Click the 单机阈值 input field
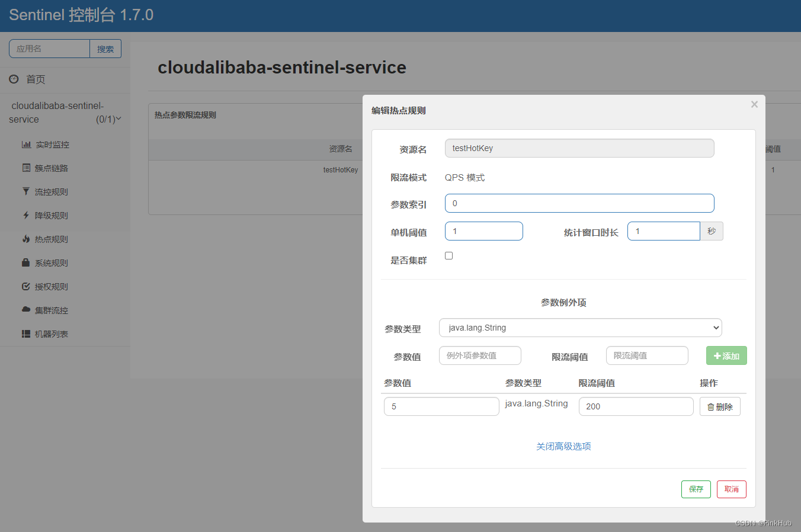Image resolution: width=801 pixels, height=532 pixels. [x=484, y=231]
